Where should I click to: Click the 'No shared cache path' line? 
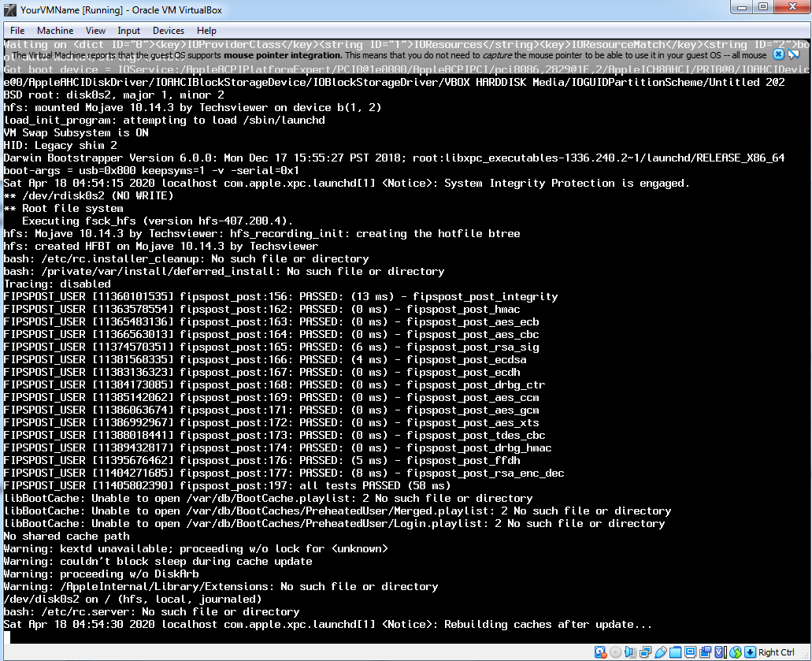(x=66, y=537)
